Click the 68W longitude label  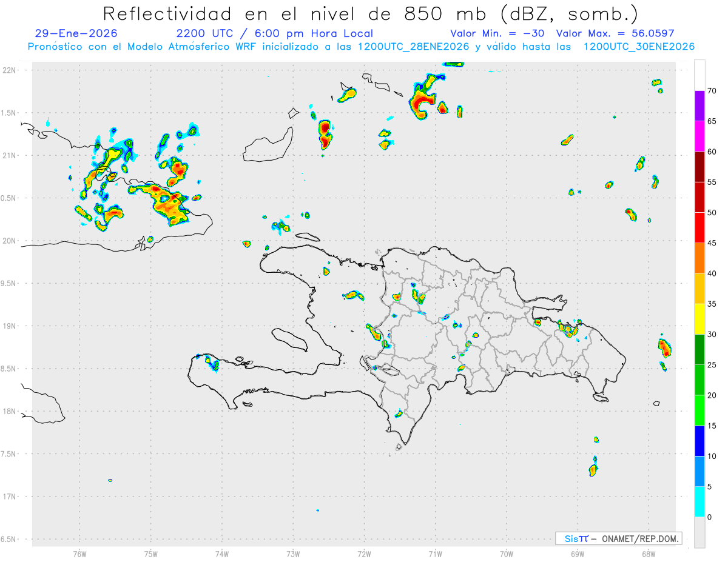(x=649, y=554)
